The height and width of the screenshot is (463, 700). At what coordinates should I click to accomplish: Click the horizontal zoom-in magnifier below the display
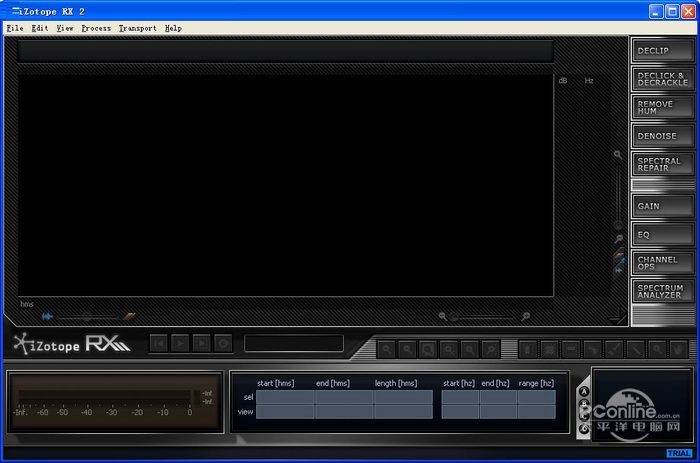coord(525,316)
